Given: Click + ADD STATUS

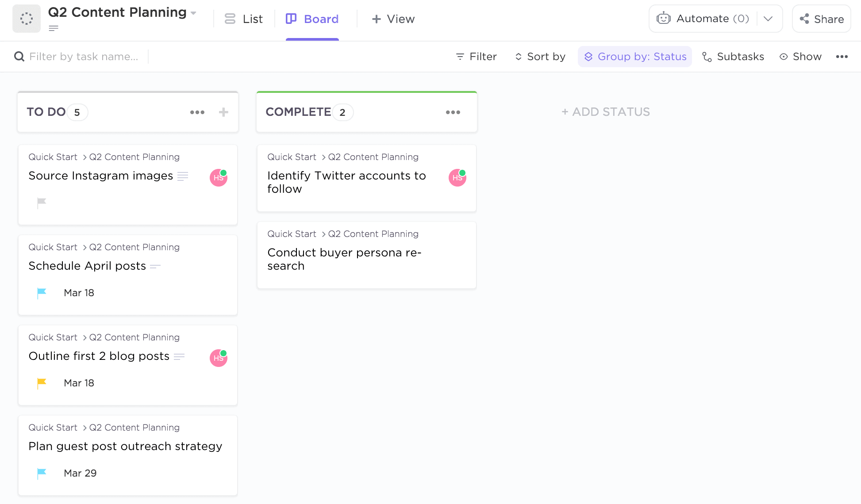Looking at the screenshot, I should pos(606,112).
